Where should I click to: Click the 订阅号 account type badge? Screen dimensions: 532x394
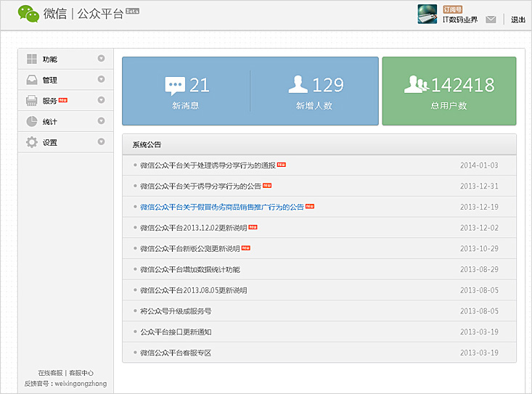[x=453, y=9]
